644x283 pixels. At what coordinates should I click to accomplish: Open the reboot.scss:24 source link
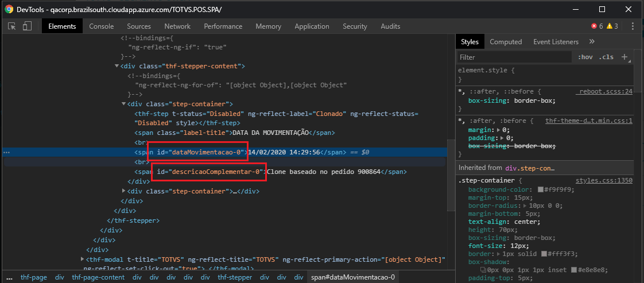604,91
